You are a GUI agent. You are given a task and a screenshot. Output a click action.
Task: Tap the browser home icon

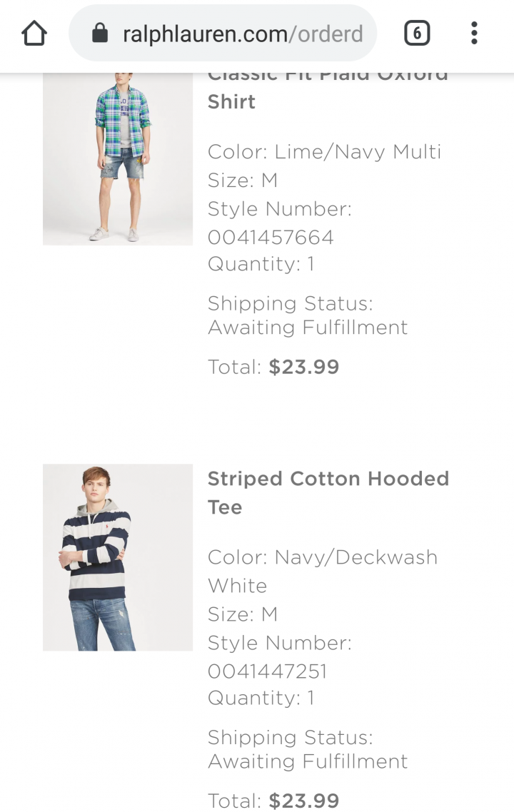click(x=34, y=34)
